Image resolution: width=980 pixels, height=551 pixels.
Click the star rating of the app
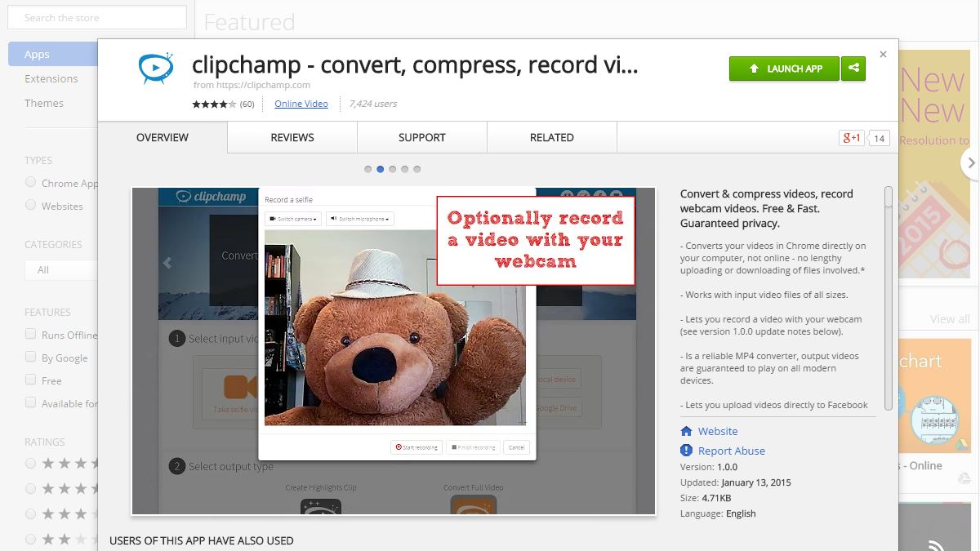pos(214,104)
